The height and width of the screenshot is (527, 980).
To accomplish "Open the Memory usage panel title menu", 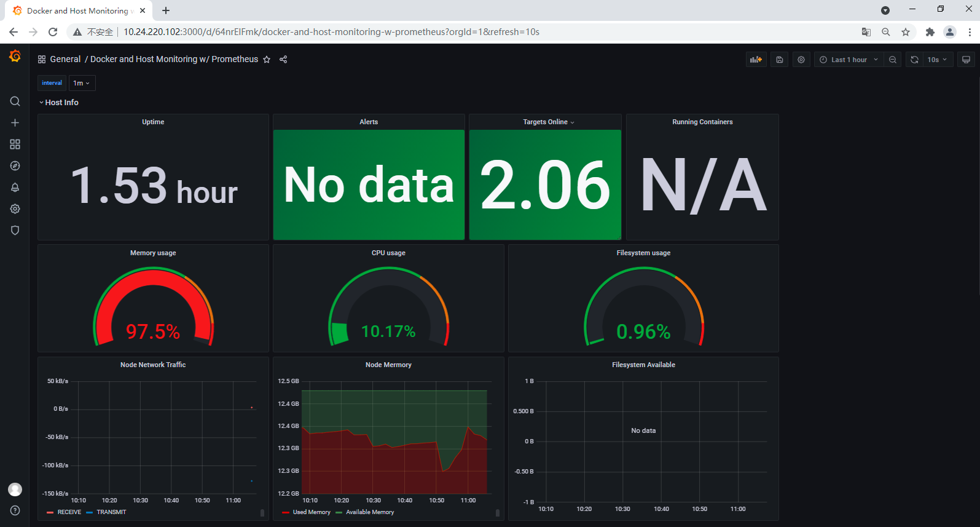I will (153, 253).
